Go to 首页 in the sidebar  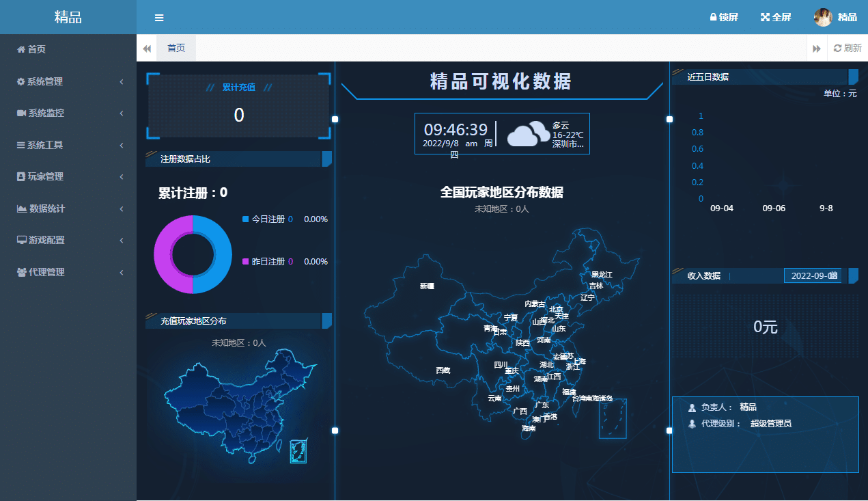(36, 49)
